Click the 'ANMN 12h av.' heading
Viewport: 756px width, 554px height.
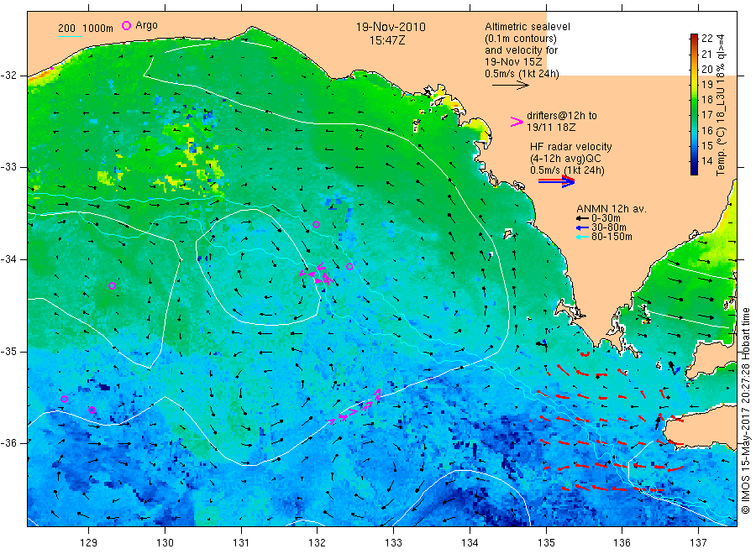click(x=612, y=209)
